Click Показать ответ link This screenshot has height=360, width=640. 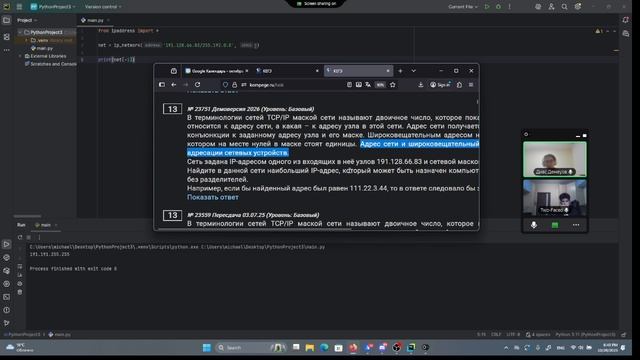coord(213,197)
